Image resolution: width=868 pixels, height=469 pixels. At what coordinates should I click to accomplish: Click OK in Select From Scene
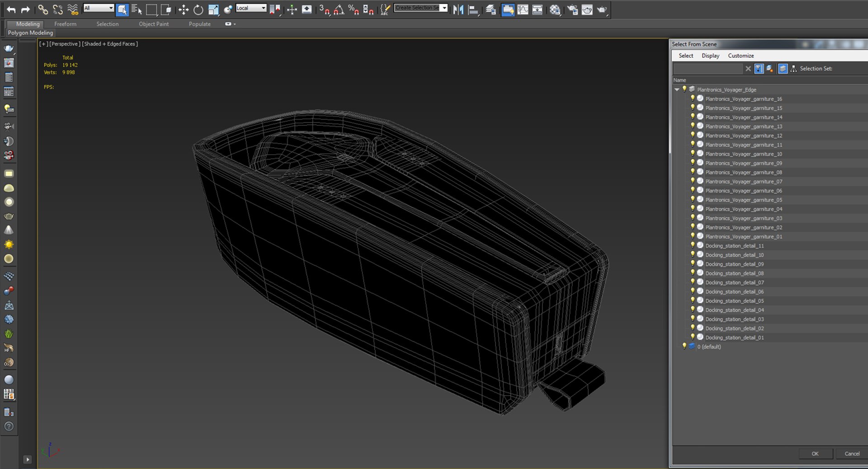pyautogui.click(x=815, y=454)
